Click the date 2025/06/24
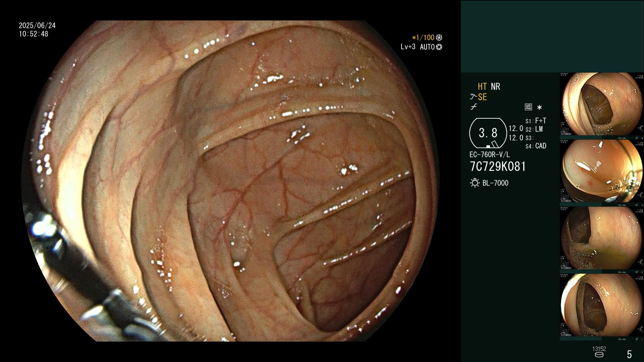The image size is (644, 362). click(37, 25)
